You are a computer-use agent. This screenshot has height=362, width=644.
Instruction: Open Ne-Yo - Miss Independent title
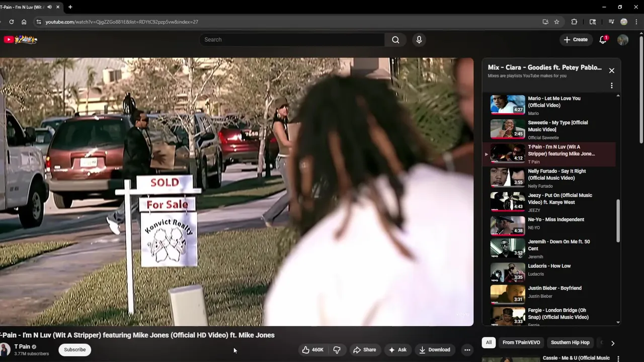556,220
